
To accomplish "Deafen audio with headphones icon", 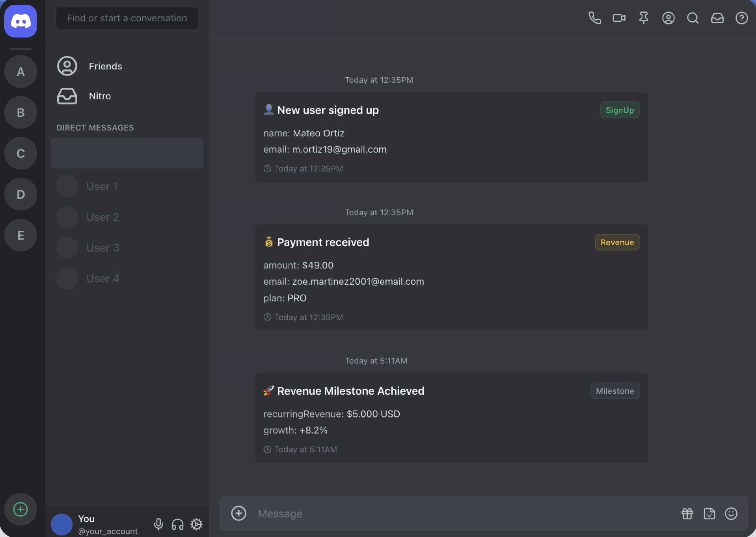I will pos(177,524).
